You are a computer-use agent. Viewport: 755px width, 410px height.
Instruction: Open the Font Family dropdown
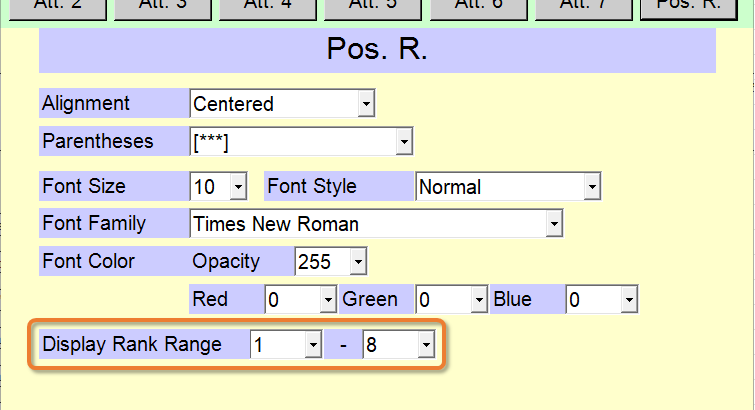coord(377,224)
